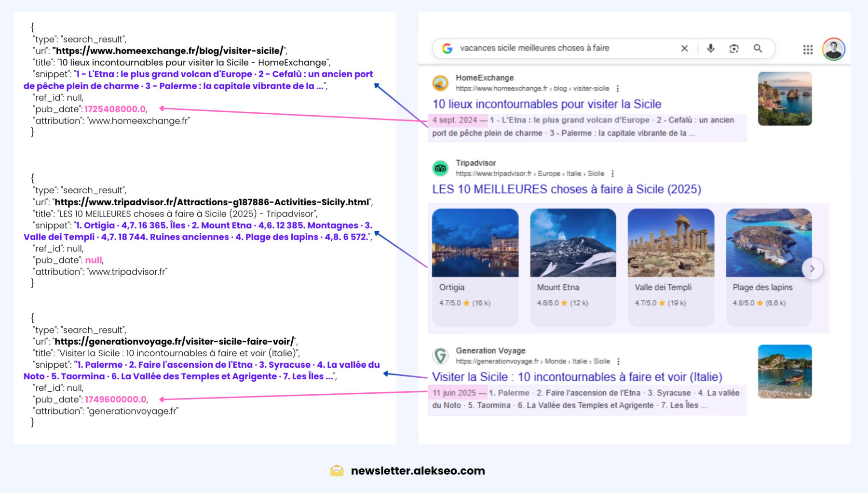Click the 'Mount Etna' card title
The height and width of the screenshot is (493, 868).
click(558, 287)
